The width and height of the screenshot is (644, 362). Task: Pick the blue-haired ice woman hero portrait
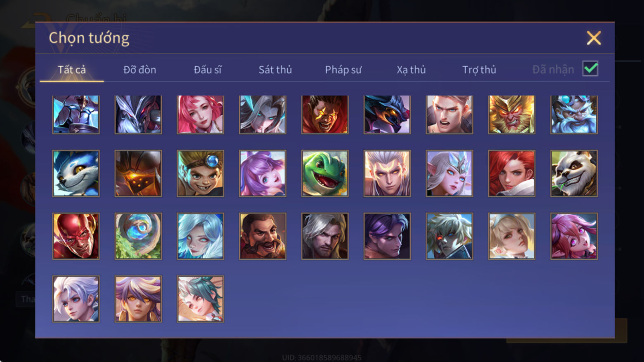(200, 236)
